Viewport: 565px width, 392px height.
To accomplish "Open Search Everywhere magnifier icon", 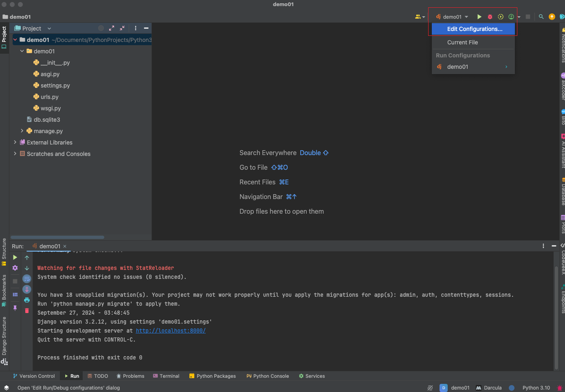I will coord(541,17).
